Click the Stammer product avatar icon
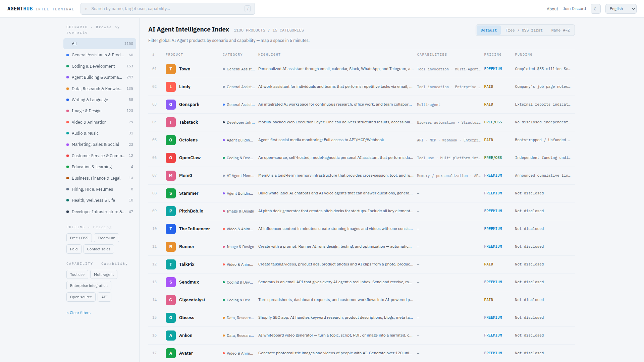Image resolution: width=644 pixels, height=362 pixels. coord(171,193)
